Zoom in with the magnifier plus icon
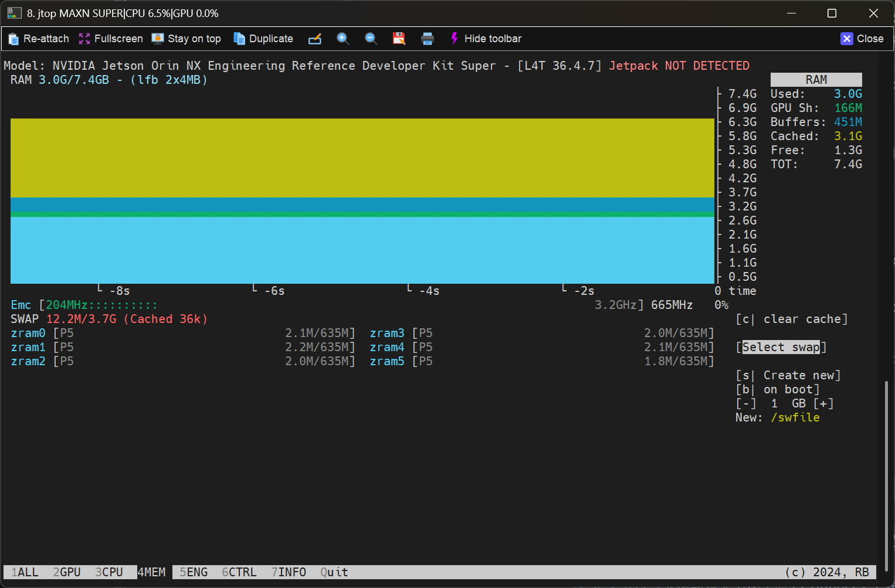895x588 pixels. pyautogui.click(x=343, y=39)
